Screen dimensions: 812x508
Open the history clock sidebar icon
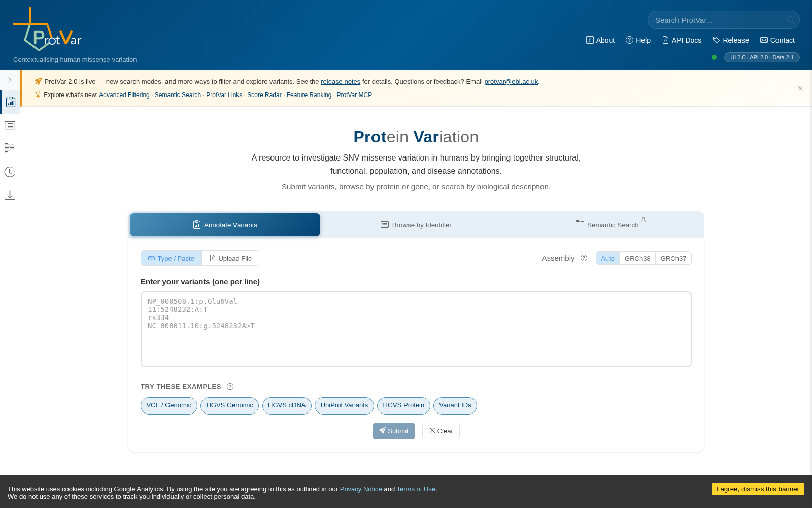click(x=10, y=172)
